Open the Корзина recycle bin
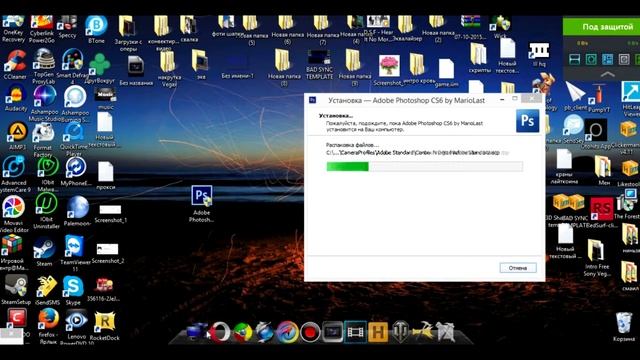Viewport: 640px width, 360px height. [624, 327]
